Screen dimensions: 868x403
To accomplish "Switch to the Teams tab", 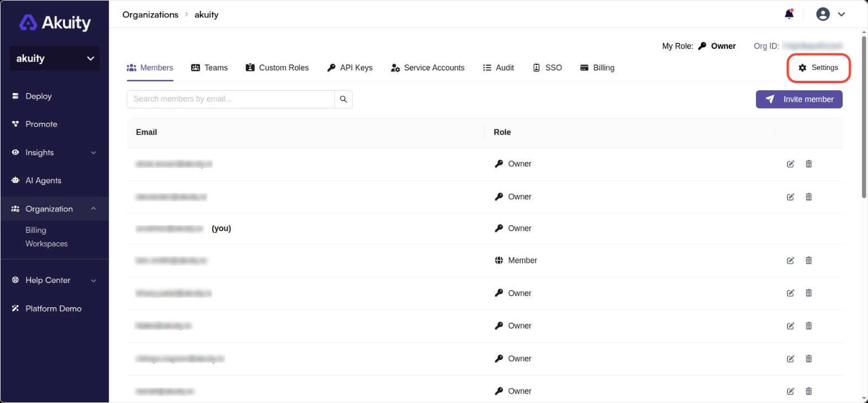I will tap(209, 68).
